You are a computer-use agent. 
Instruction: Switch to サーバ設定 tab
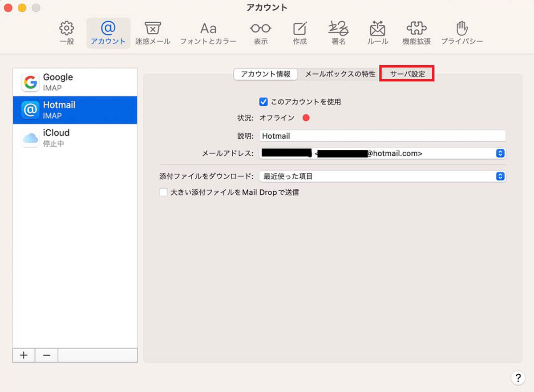point(407,74)
